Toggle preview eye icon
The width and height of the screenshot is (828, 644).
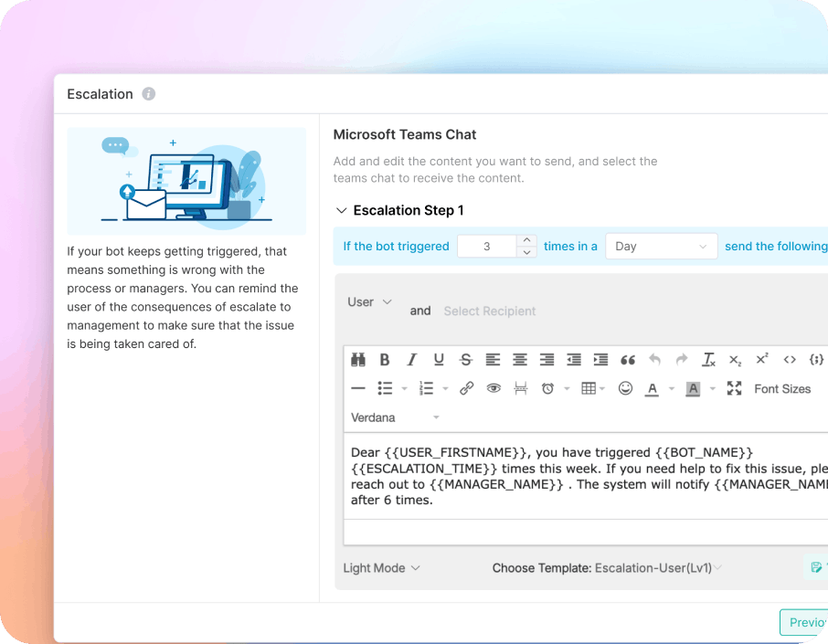pos(494,388)
